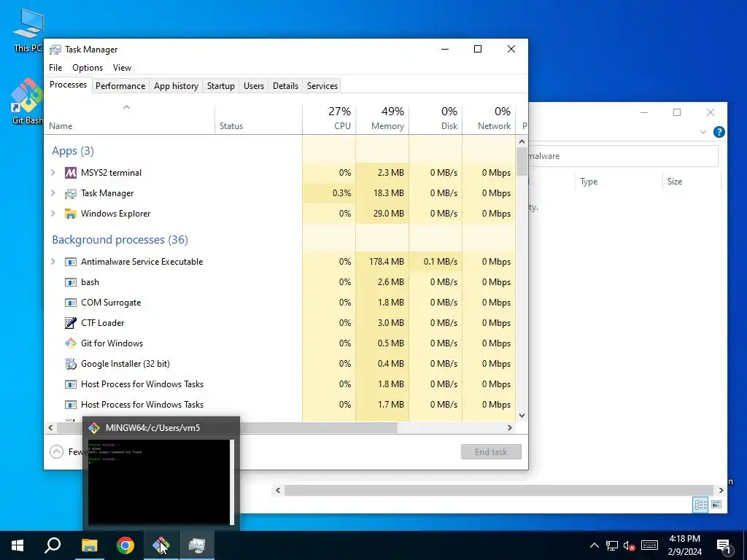Switch Explorer to large icons view
The width and height of the screenshot is (747, 560).
[x=716, y=505]
